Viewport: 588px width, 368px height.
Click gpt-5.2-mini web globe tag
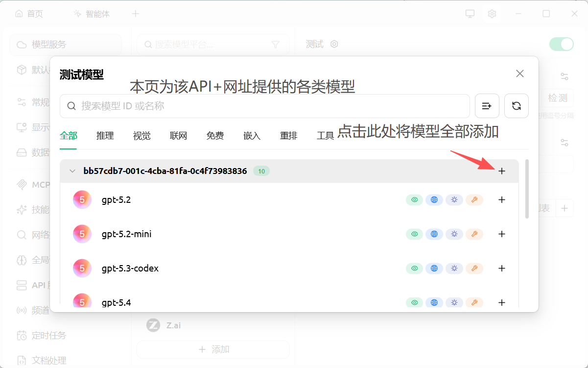click(434, 234)
